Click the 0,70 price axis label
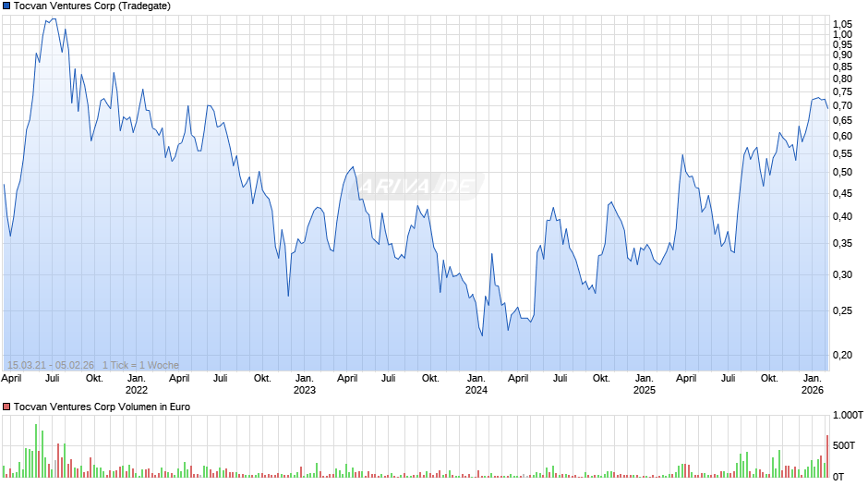The image size is (868, 486). 842,106
